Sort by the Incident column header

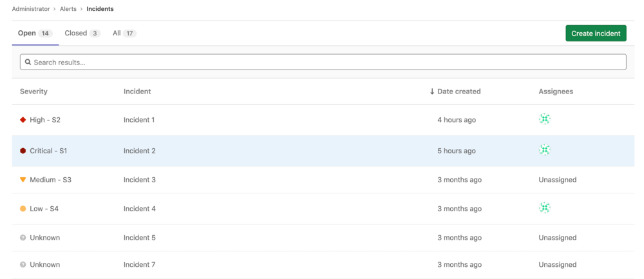137,91
